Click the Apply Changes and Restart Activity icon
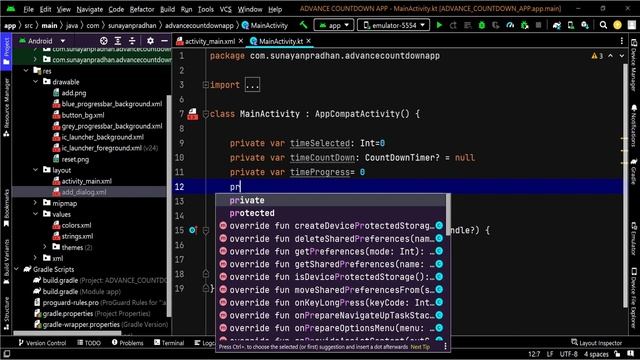The image size is (640, 360). (x=453, y=25)
